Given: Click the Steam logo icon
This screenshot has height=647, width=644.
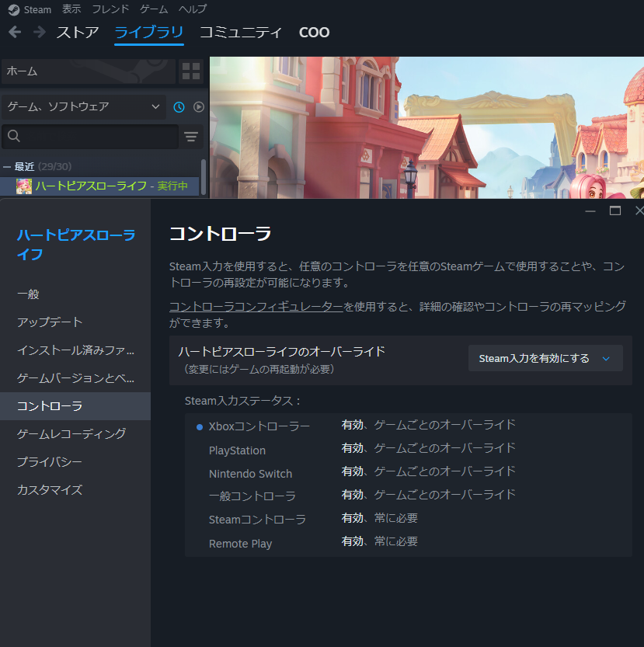Looking at the screenshot, I should [14, 9].
